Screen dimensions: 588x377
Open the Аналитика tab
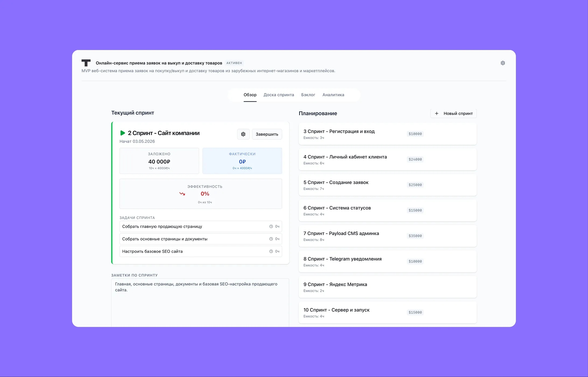[x=333, y=95]
